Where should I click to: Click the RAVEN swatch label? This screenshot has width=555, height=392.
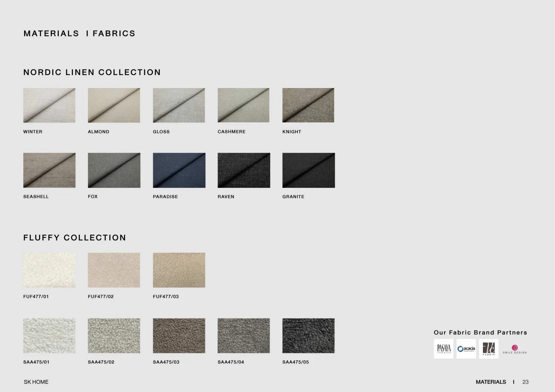click(226, 197)
